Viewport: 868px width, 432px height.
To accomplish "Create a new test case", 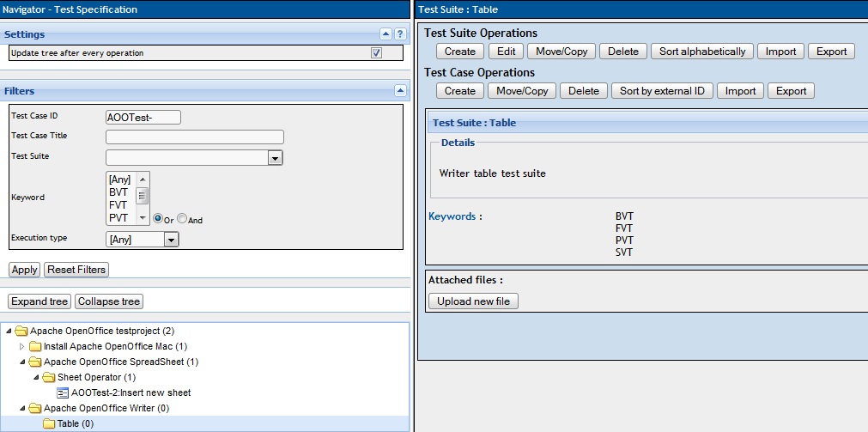I will [x=460, y=91].
